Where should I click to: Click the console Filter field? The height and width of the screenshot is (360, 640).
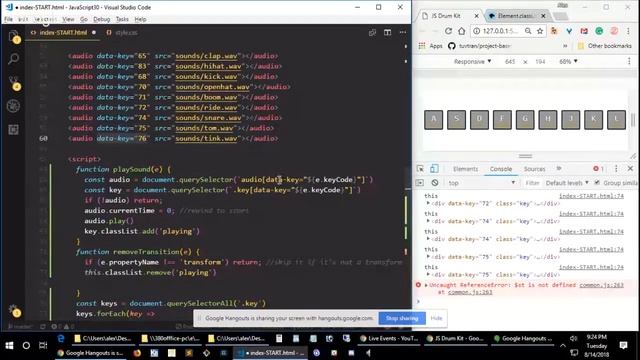[532, 183]
